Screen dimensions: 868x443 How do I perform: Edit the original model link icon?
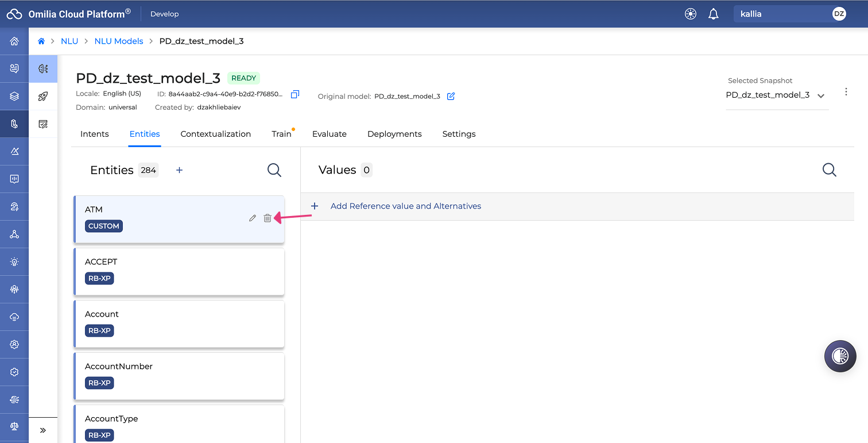(451, 96)
